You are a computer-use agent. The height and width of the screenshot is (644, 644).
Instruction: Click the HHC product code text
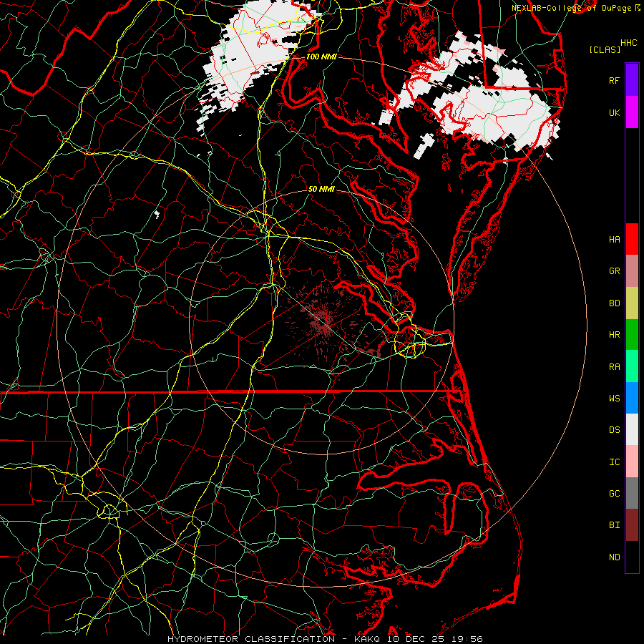(x=628, y=43)
